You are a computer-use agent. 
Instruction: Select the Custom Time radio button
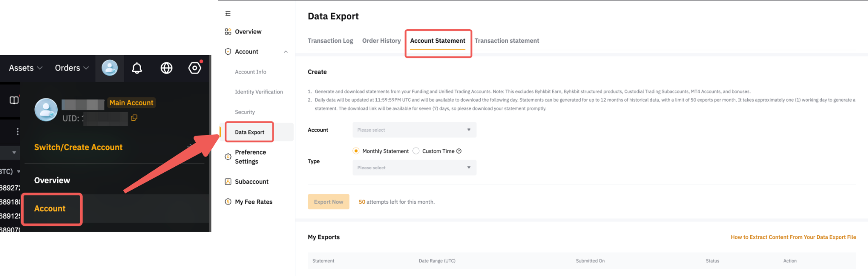[416, 151]
